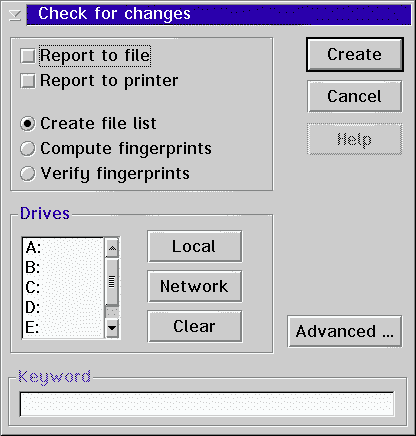Enable the Report to file checkbox
Screen dimensions: 416x436
click(28, 56)
